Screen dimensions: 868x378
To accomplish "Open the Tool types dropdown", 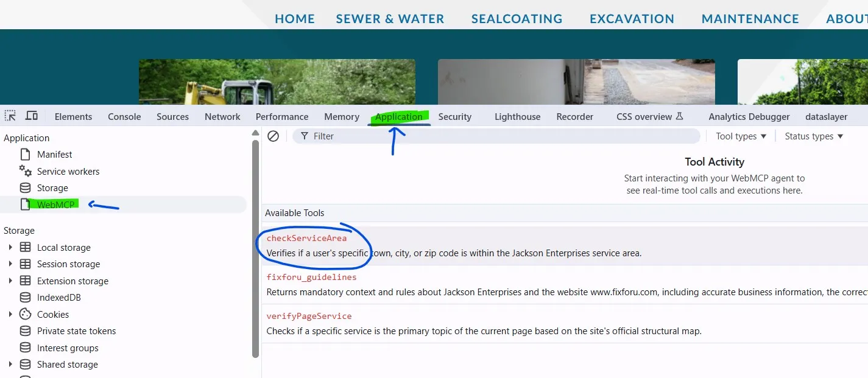I will pyautogui.click(x=741, y=136).
